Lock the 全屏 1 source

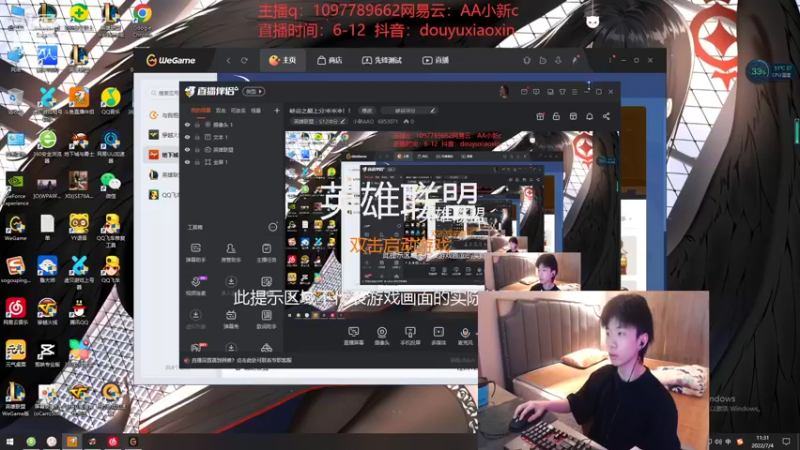click(x=197, y=162)
